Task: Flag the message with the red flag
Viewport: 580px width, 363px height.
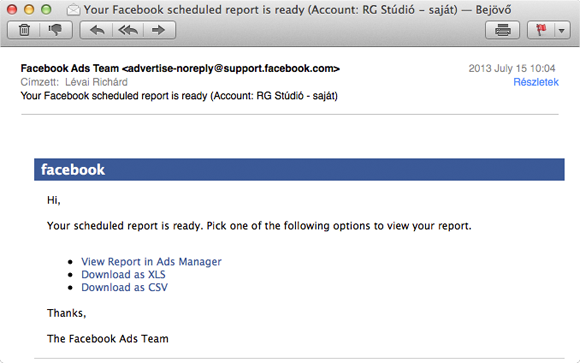Action: [541, 30]
